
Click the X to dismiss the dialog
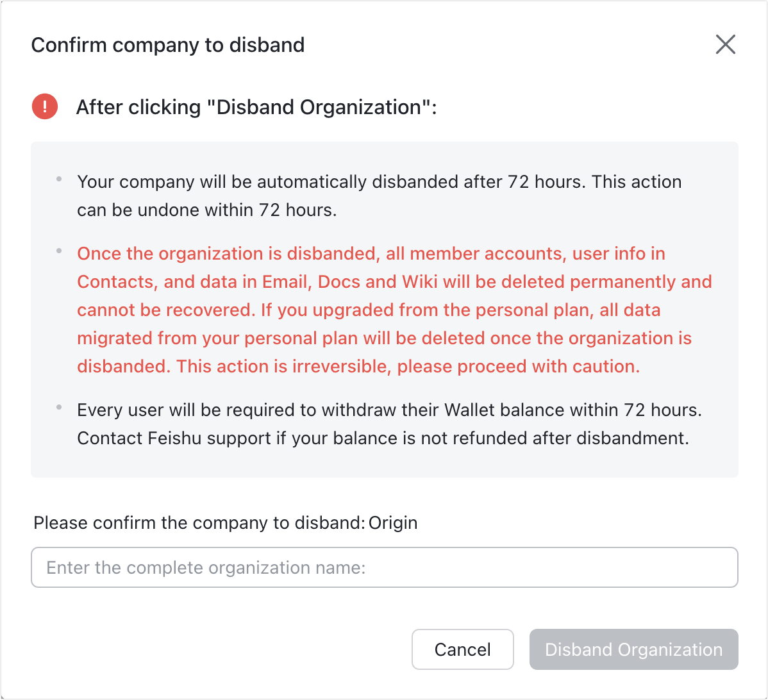coord(725,44)
